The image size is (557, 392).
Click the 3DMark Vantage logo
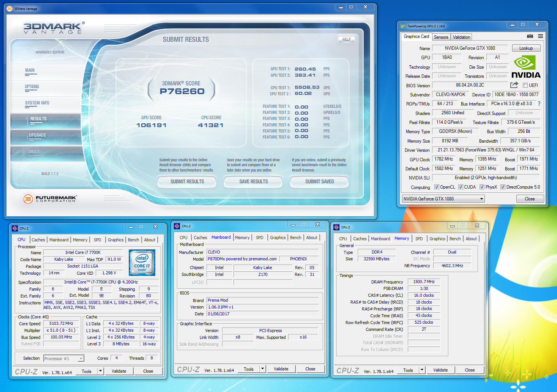coord(54,28)
